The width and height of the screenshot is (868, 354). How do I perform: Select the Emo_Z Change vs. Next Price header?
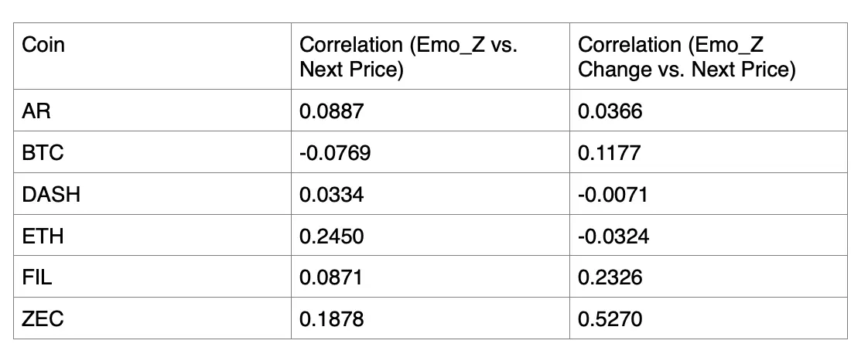pyautogui.click(x=686, y=58)
